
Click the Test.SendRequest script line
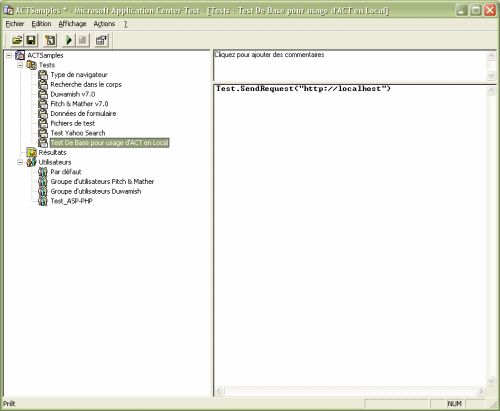(x=303, y=89)
